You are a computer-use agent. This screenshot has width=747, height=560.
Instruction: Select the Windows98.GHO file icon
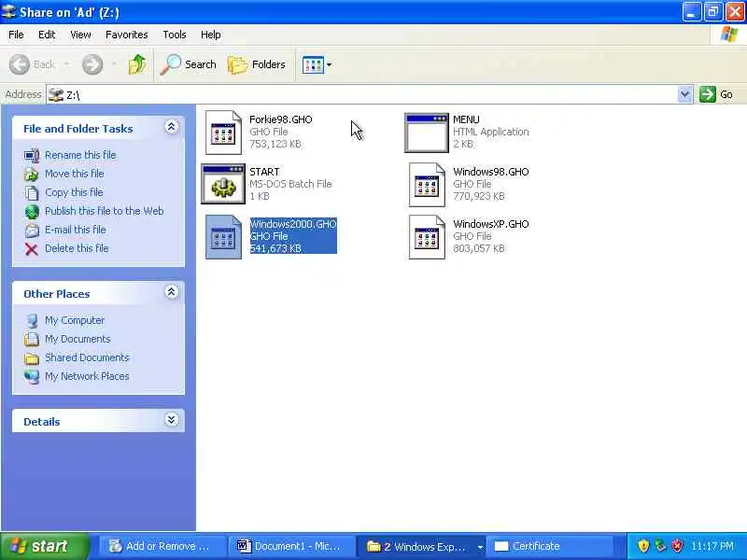[x=427, y=185]
